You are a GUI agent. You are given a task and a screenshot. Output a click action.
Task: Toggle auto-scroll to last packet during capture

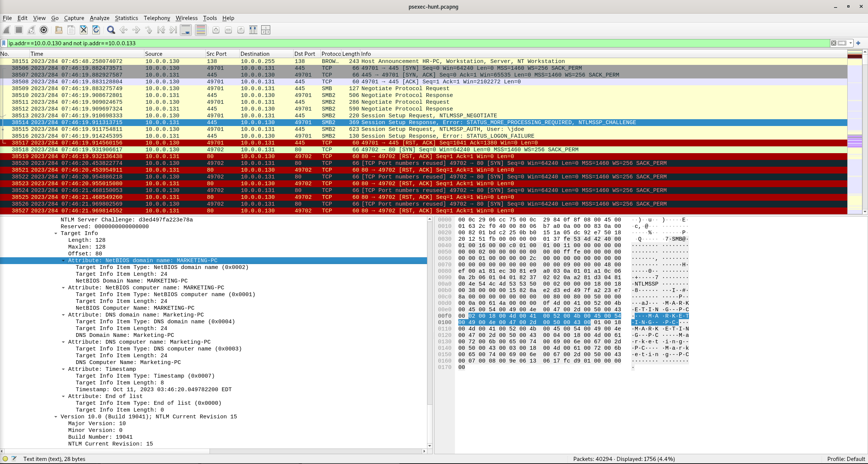(186, 30)
